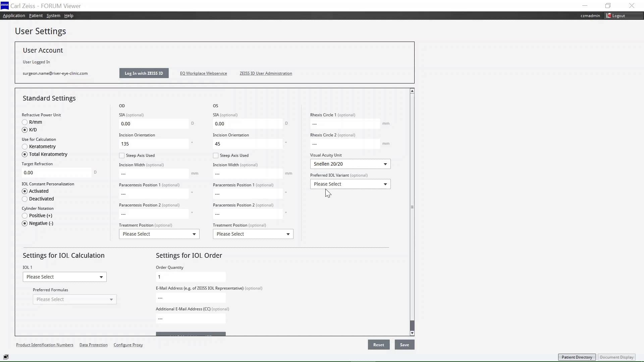The height and width of the screenshot is (362, 644).
Task: Click the ZEISS logo icon in title bar
Action: pos(5,5)
